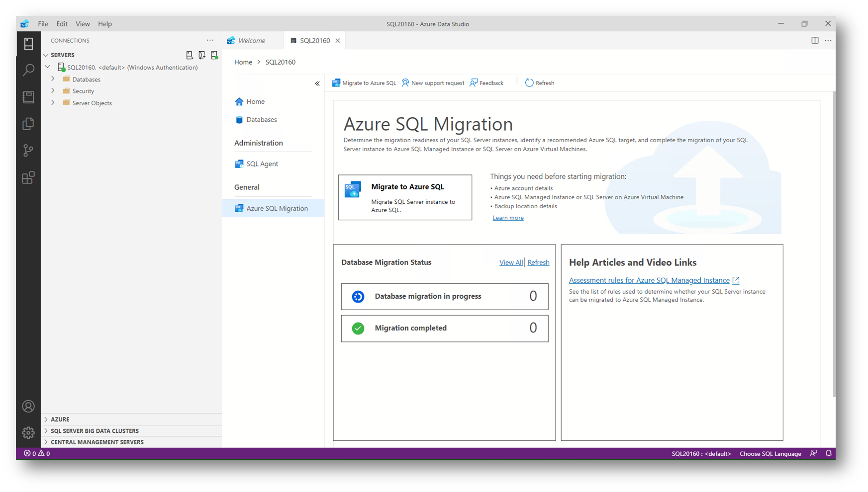Click the dashboard vertical scrollbar
This screenshot has height=492, width=868.
(x=834, y=244)
